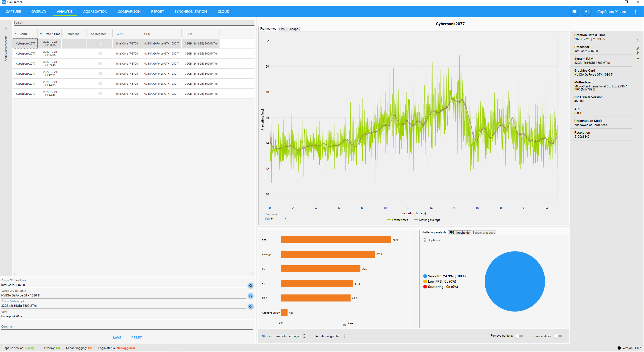Check Aggregated box for 21:36:06 record
This screenshot has width=644, height=352.
(100, 54)
